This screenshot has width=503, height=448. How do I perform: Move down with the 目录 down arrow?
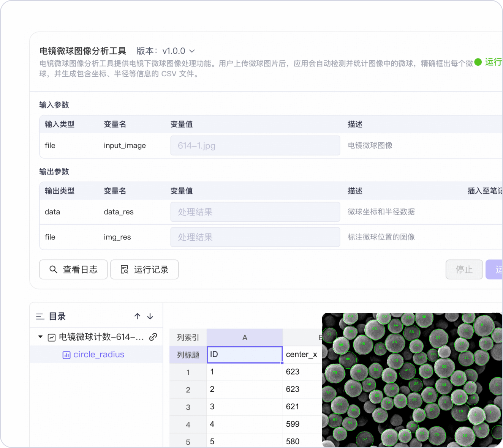[x=150, y=316]
